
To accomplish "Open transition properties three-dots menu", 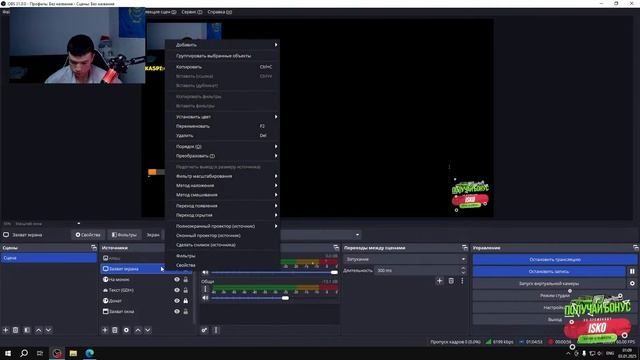I will click(462, 281).
